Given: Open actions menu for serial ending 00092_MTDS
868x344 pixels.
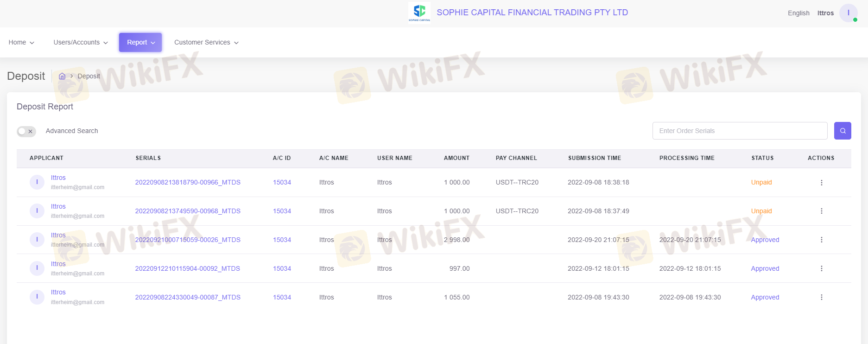Looking at the screenshot, I should point(821,268).
